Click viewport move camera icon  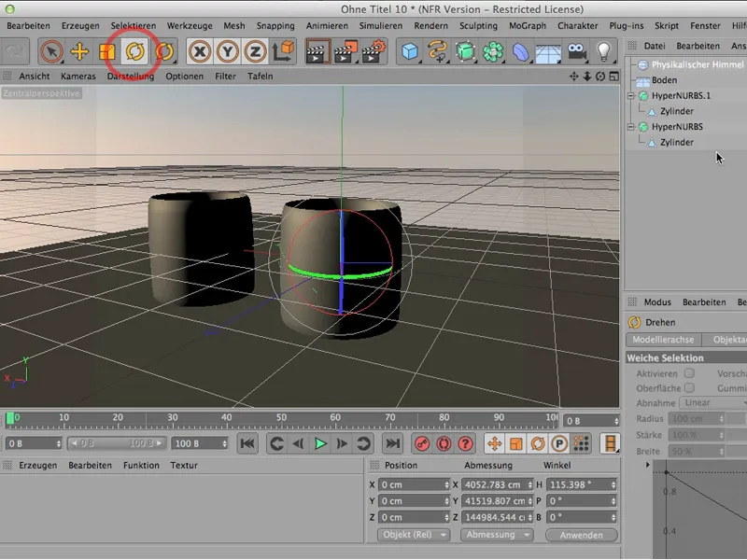click(x=573, y=77)
